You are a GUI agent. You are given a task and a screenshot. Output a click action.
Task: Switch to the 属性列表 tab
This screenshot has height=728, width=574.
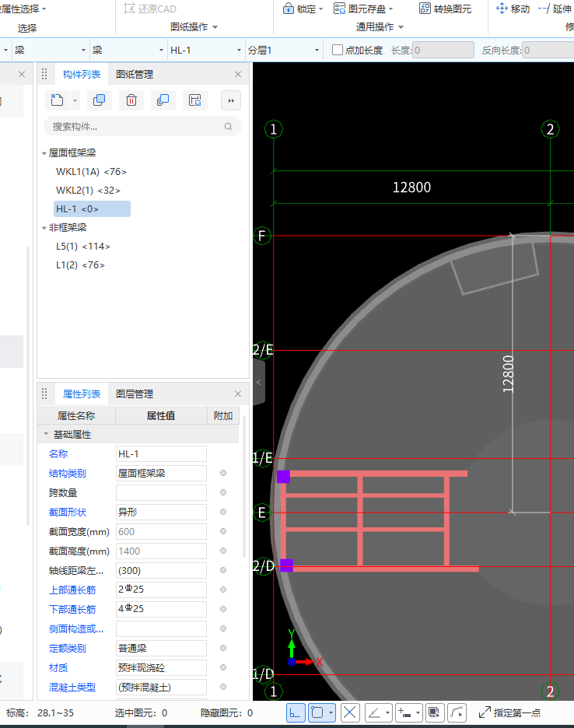tap(82, 394)
